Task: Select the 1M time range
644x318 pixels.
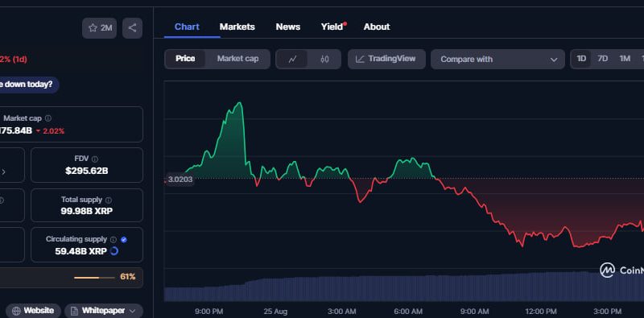Action: coord(625,59)
